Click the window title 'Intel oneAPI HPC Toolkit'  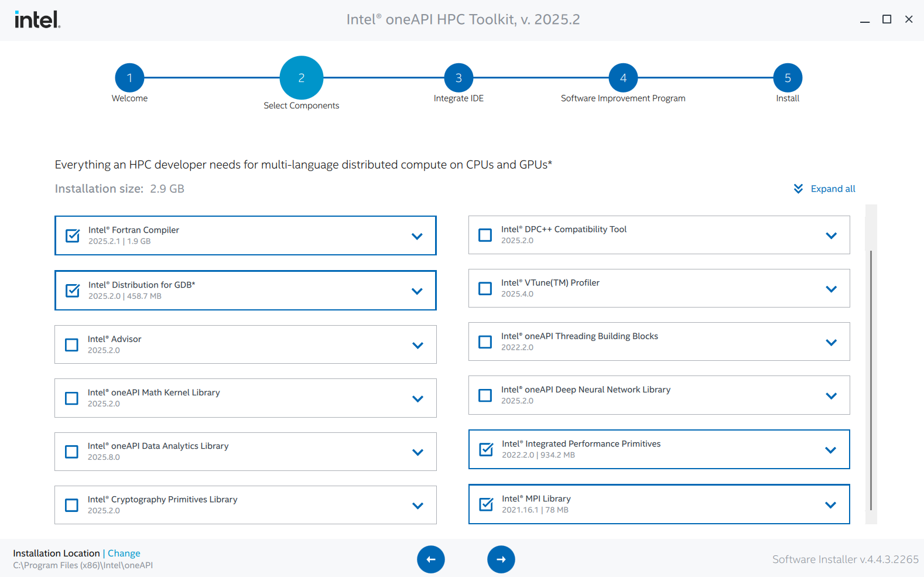463,19
